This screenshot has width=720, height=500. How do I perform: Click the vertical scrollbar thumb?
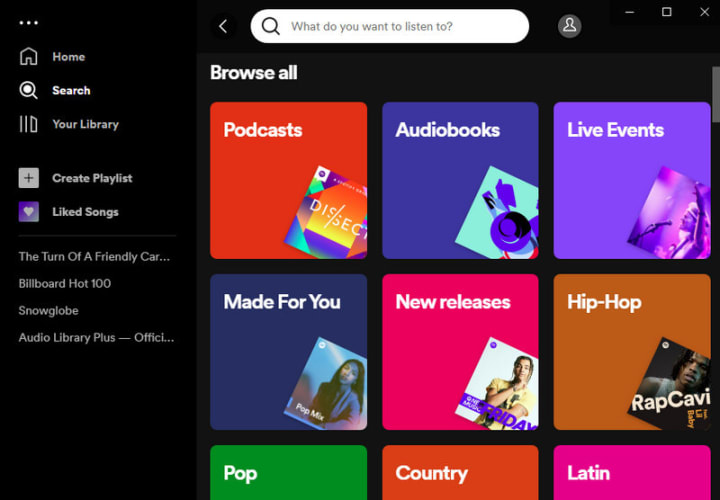(716, 95)
